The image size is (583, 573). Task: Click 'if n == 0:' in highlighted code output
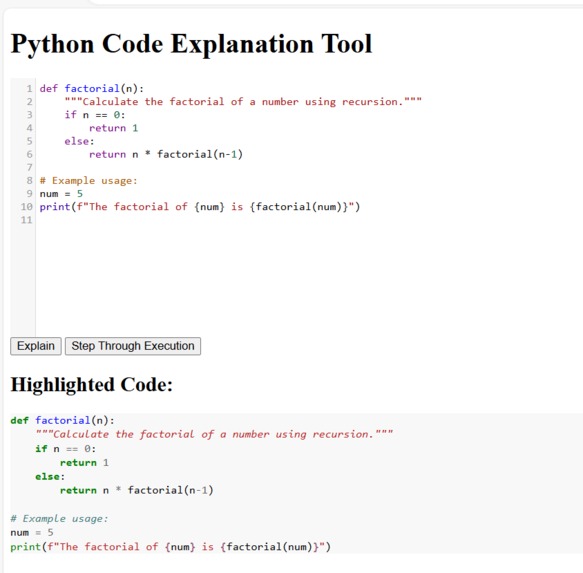(x=65, y=449)
